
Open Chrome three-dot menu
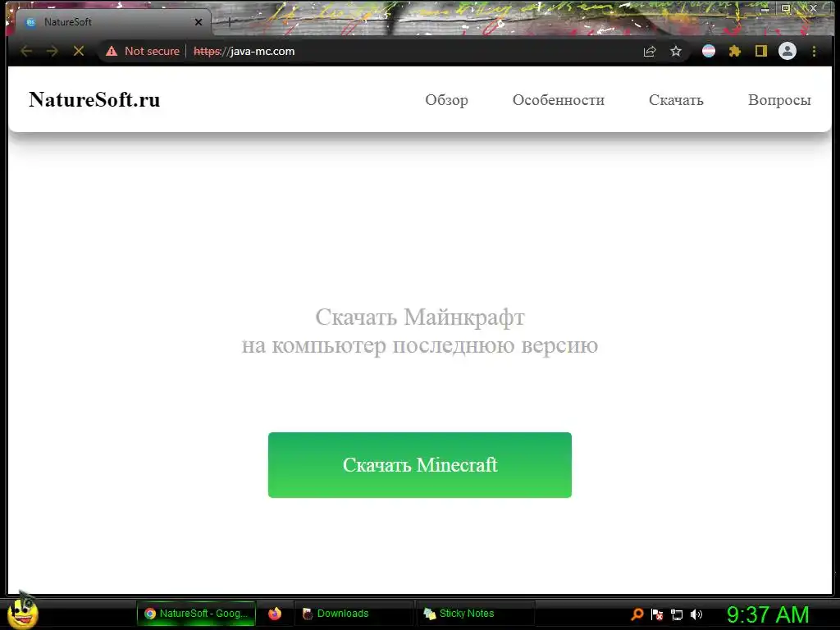(814, 52)
